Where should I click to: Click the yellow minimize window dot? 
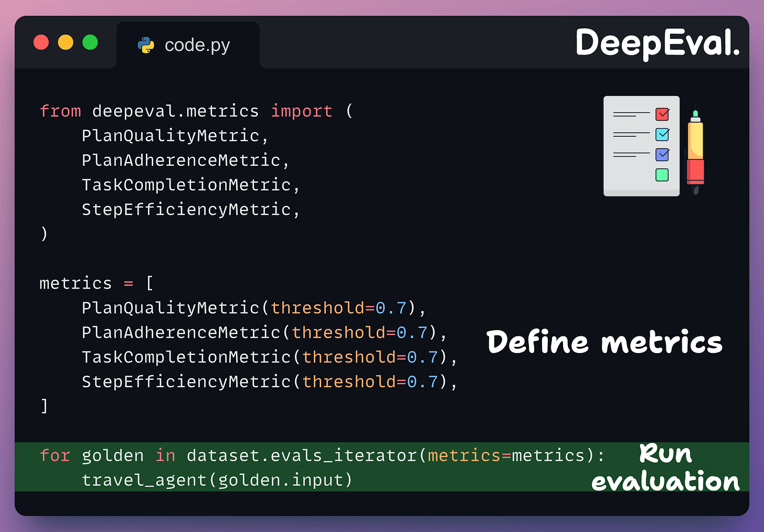click(66, 42)
